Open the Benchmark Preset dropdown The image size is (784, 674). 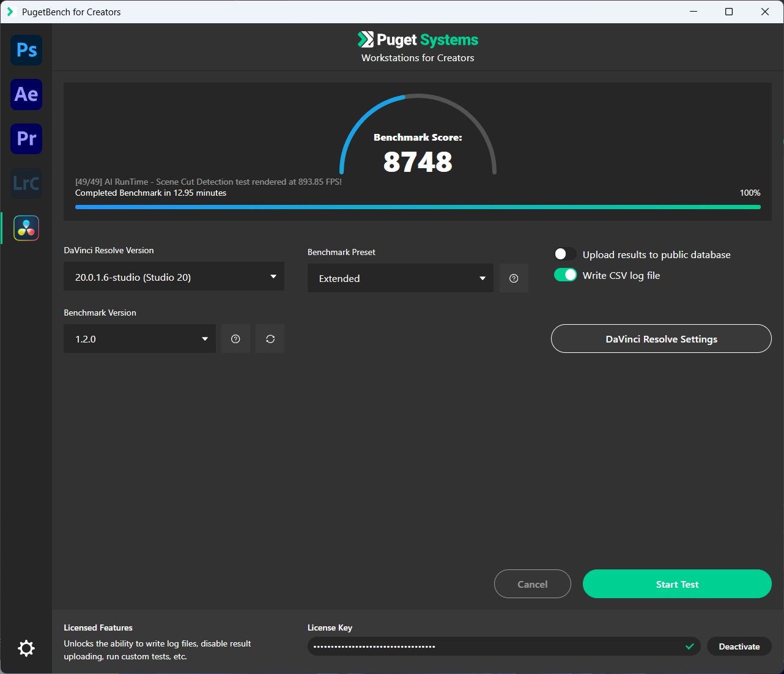(x=400, y=278)
